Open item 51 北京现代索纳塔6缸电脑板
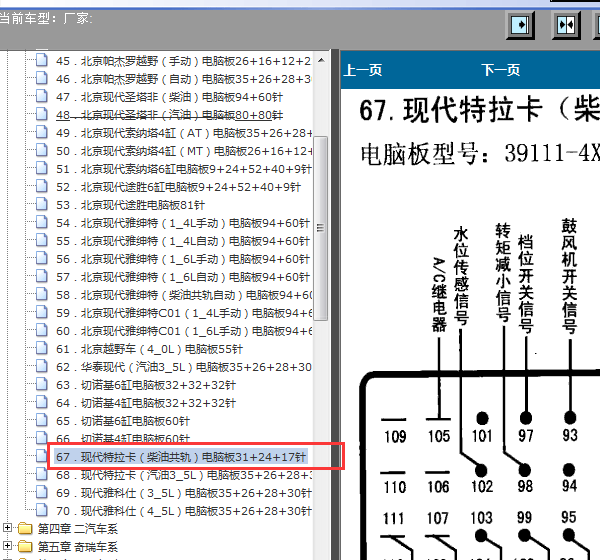600x560 pixels. click(184, 169)
